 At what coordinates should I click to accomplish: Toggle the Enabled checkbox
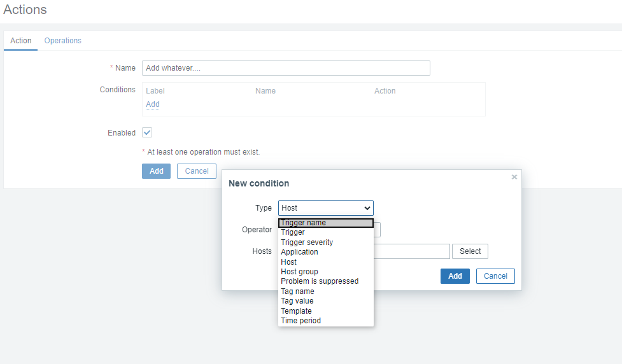tap(147, 132)
